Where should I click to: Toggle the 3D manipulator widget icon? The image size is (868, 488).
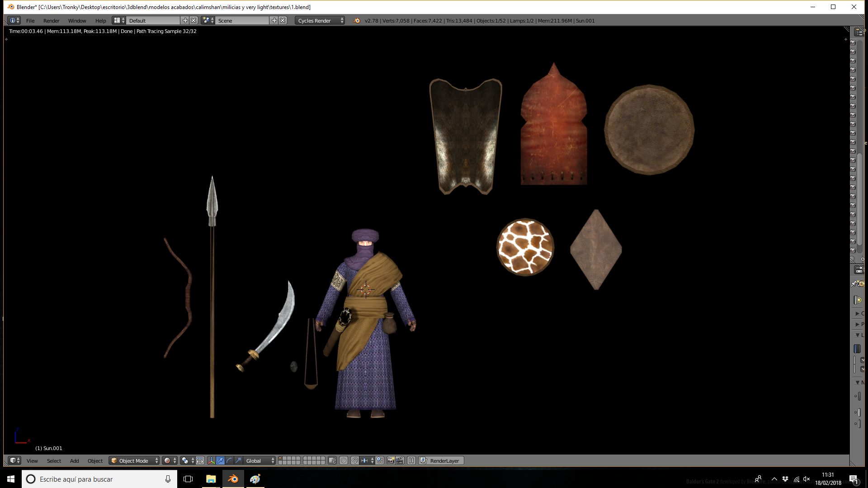pos(211,460)
